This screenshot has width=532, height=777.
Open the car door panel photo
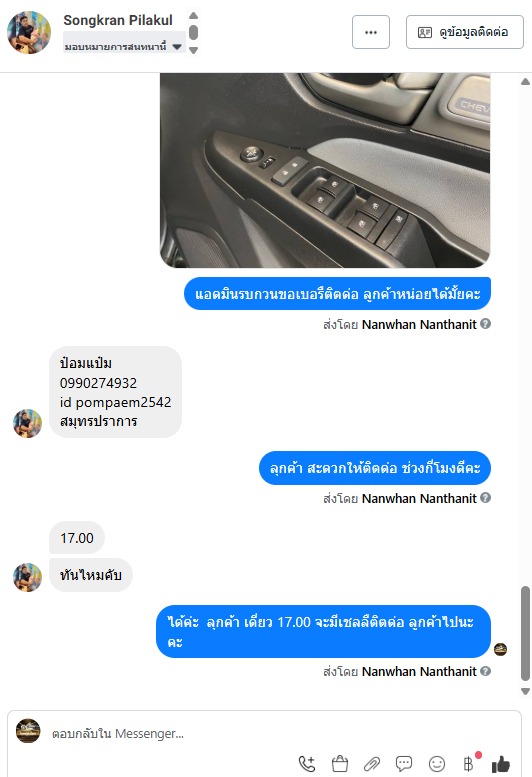(325, 170)
